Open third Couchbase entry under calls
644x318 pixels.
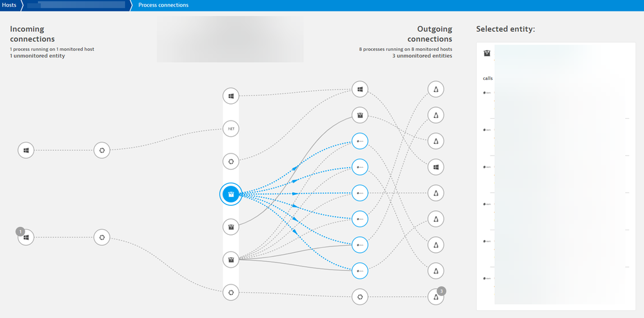(487, 167)
